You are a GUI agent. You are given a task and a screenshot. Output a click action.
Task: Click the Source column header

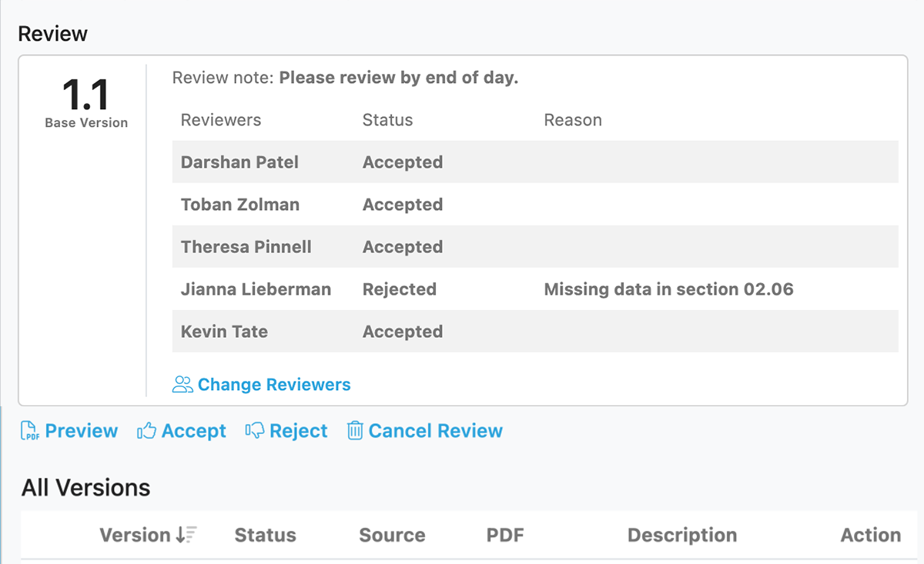(x=391, y=535)
